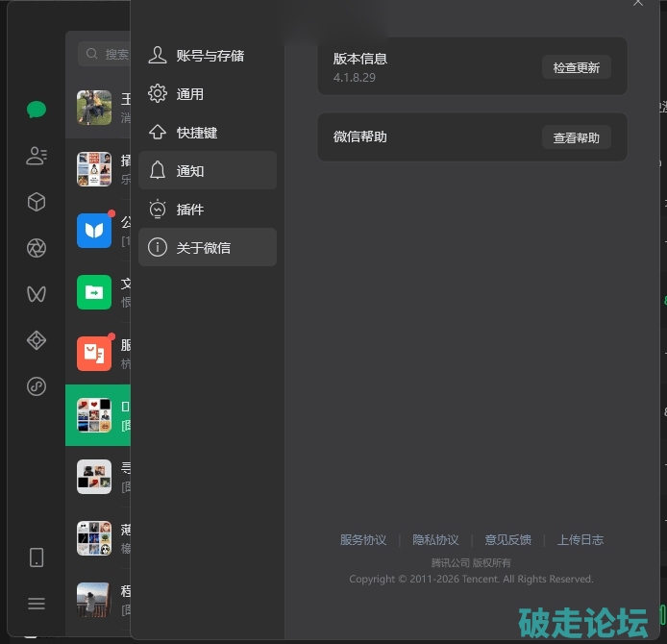
Task: Click the phone icon in sidebar
Action: [x=37, y=557]
